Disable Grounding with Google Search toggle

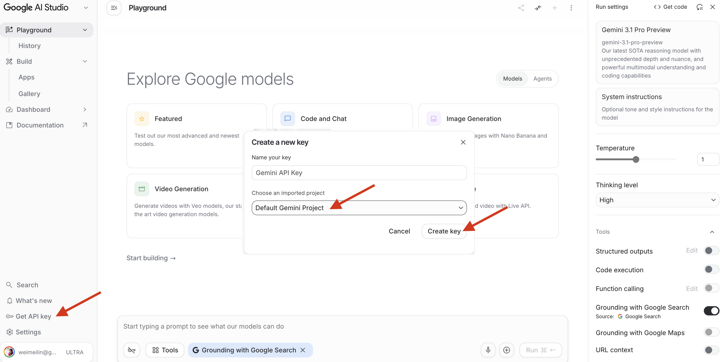coord(711,311)
